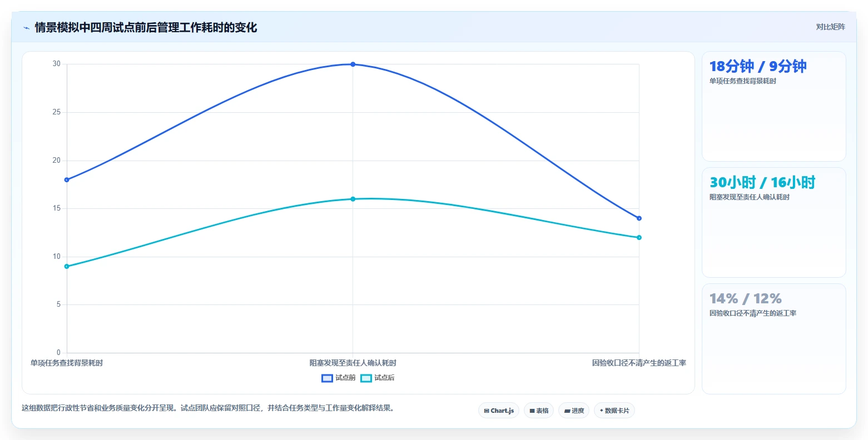The height and width of the screenshot is (440, 868).
Task: Click the 试点后 data point at value 12
Action: [639, 238]
